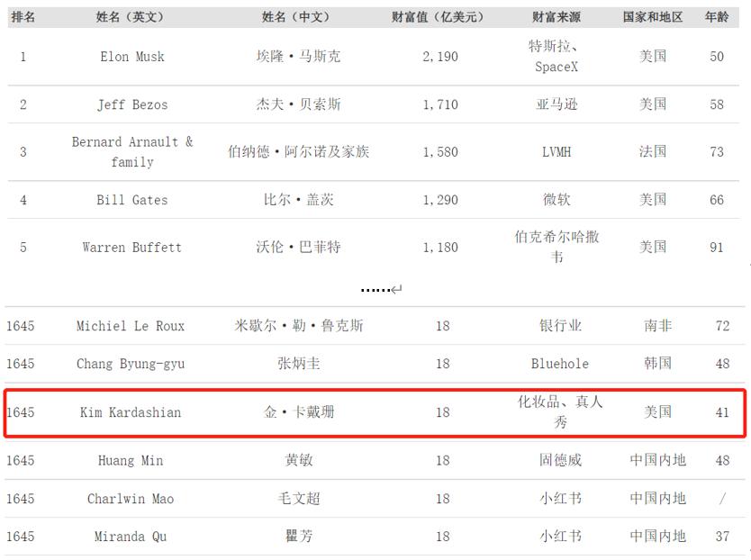Click Warren Buffett name cell
Viewport: 751px width, 560px height.
pos(132,248)
